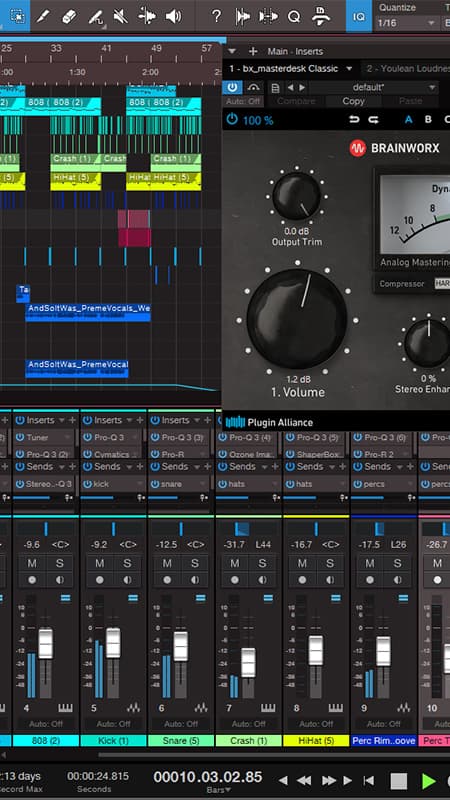The width and height of the screenshot is (450, 800).
Task: Click the return to zero button
Action: [368, 781]
